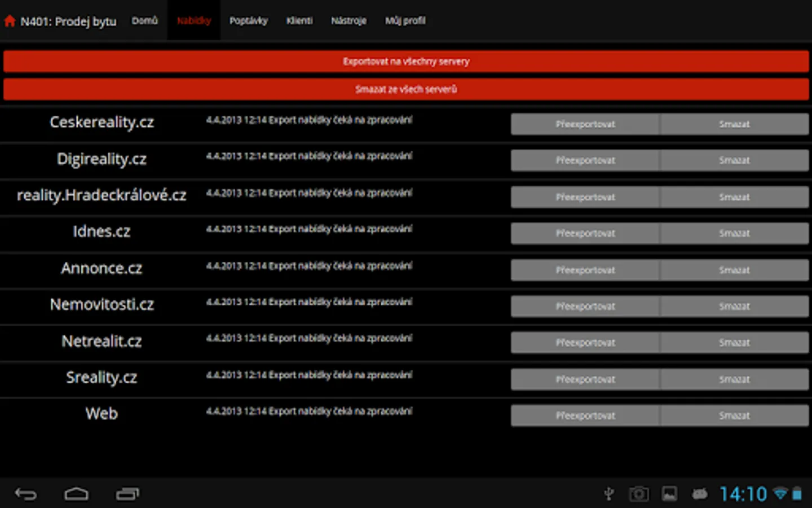Image resolution: width=812 pixels, height=508 pixels.
Task: Open recent apps via the overview icon
Action: pyautogui.click(x=127, y=494)
